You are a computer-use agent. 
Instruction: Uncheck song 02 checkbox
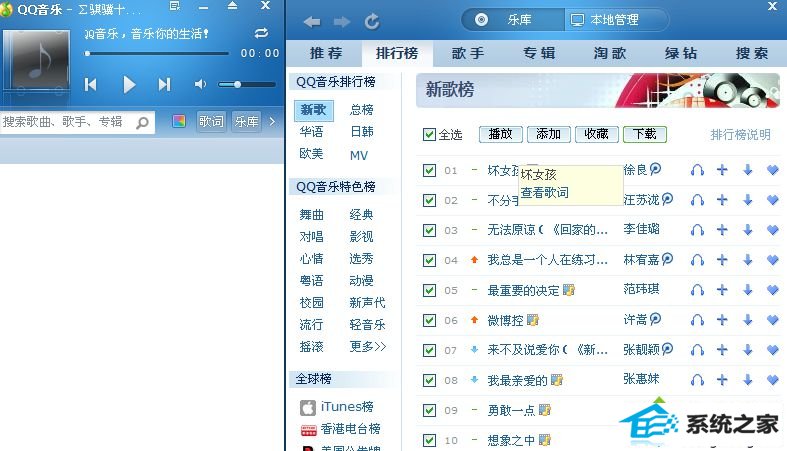point(429,201)
